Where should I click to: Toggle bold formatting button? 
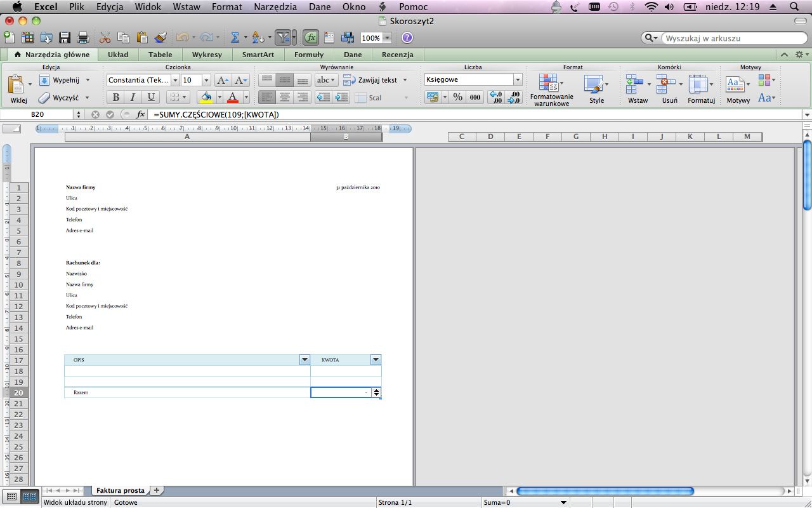pyautogui.click(x=115, y=97)
